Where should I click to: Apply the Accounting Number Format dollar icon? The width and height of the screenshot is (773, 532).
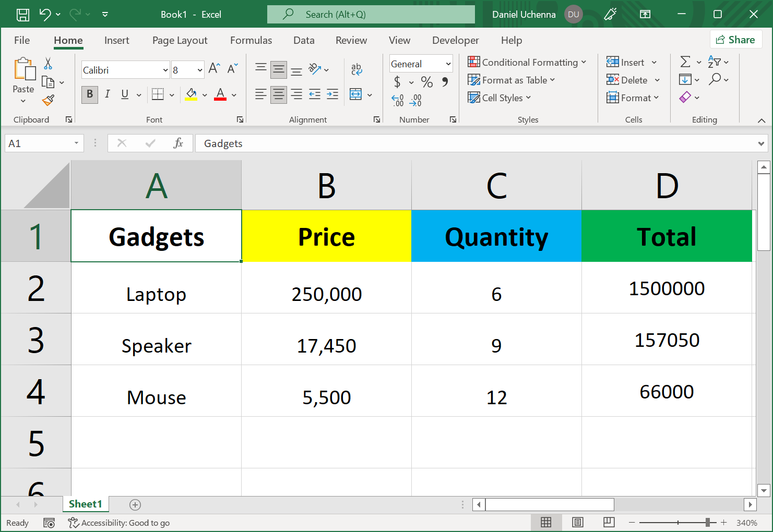398,82
